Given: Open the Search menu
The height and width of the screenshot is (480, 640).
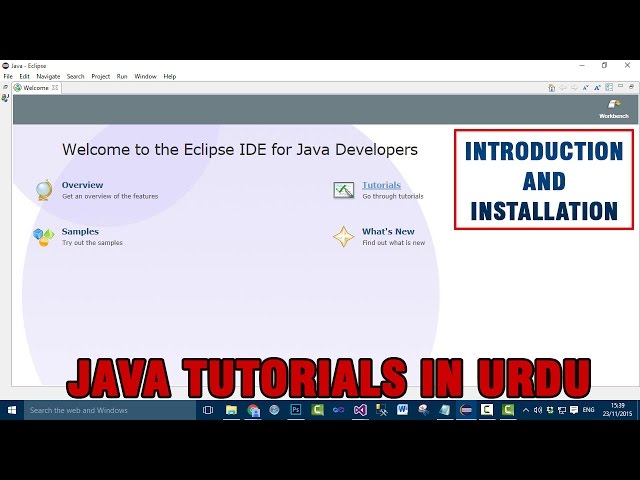Looking at the screenshot, I should [x=76, y=76].
